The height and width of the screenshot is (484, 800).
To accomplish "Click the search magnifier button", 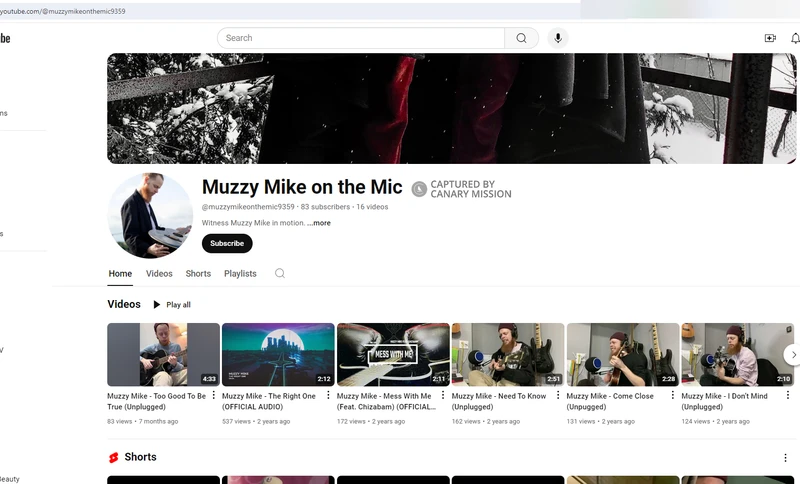I will 521,38.
